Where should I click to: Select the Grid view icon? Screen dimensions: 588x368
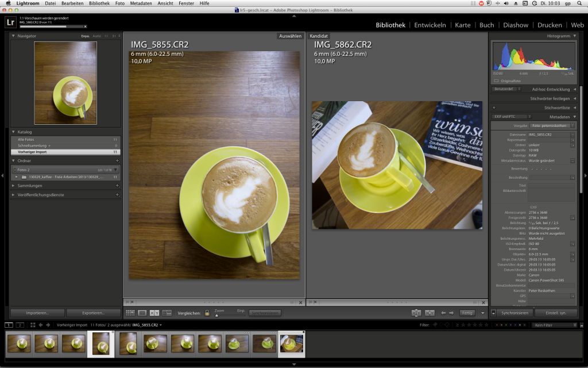(129, 313)
